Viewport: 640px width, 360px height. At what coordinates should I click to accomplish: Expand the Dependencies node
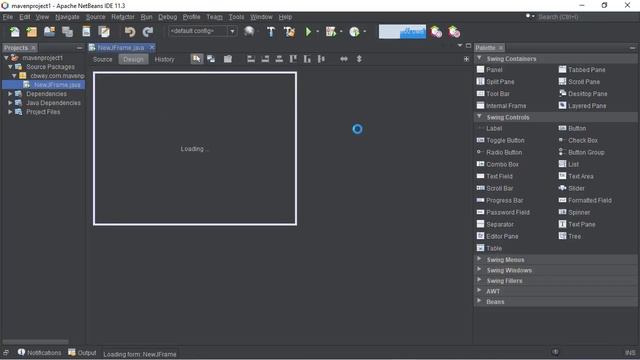(10, 94)
